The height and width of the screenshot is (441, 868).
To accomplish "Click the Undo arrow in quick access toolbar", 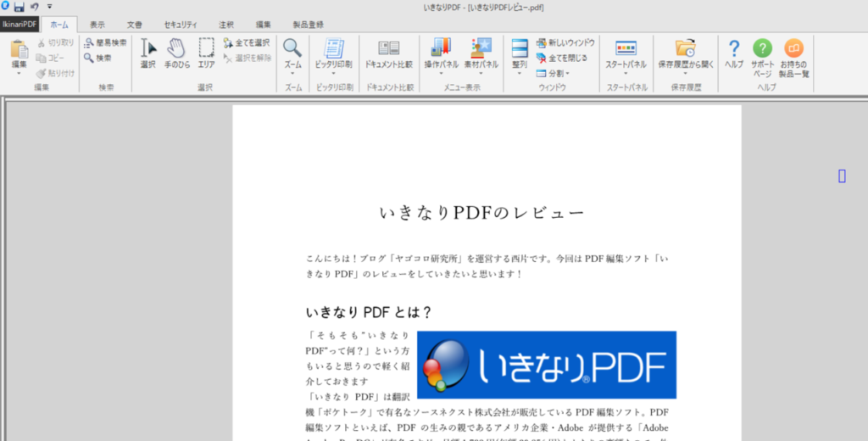I will coord(34,7).
